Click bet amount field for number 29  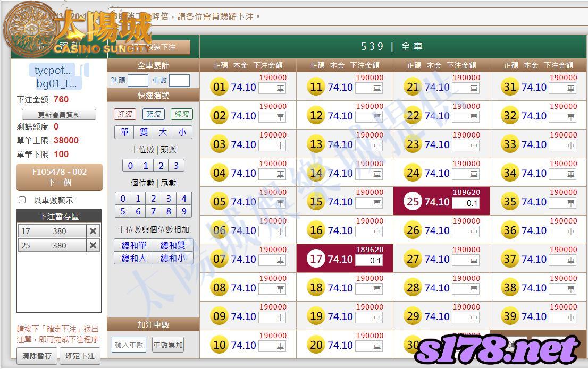(466, 317)
